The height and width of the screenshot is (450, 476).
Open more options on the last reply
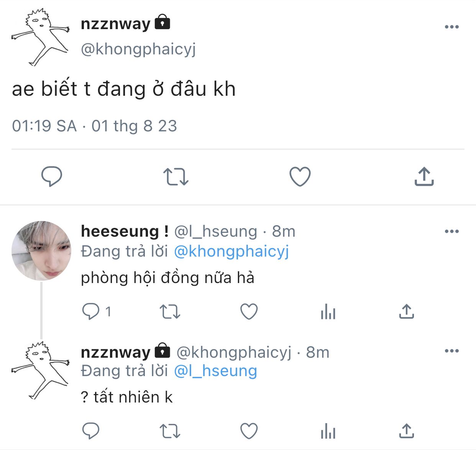[452, 351]
